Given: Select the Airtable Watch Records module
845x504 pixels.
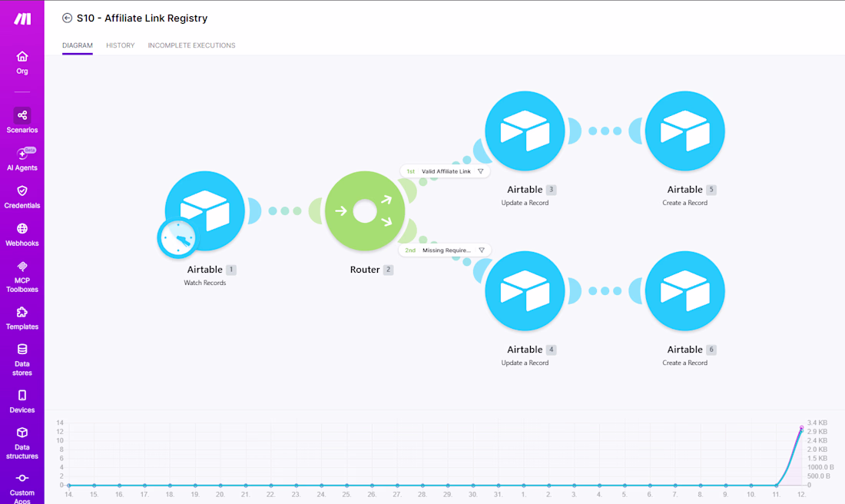Looking at the screenshot, I should click(205, 211).
